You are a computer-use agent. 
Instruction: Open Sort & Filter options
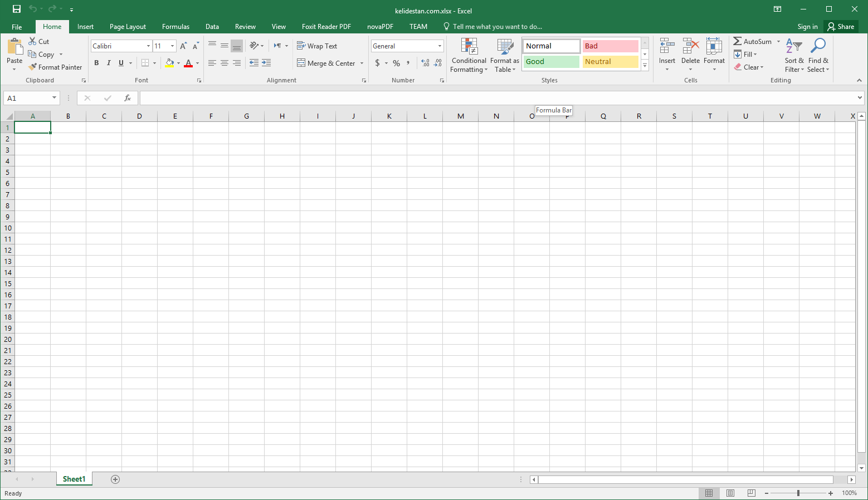pos(794,55)
